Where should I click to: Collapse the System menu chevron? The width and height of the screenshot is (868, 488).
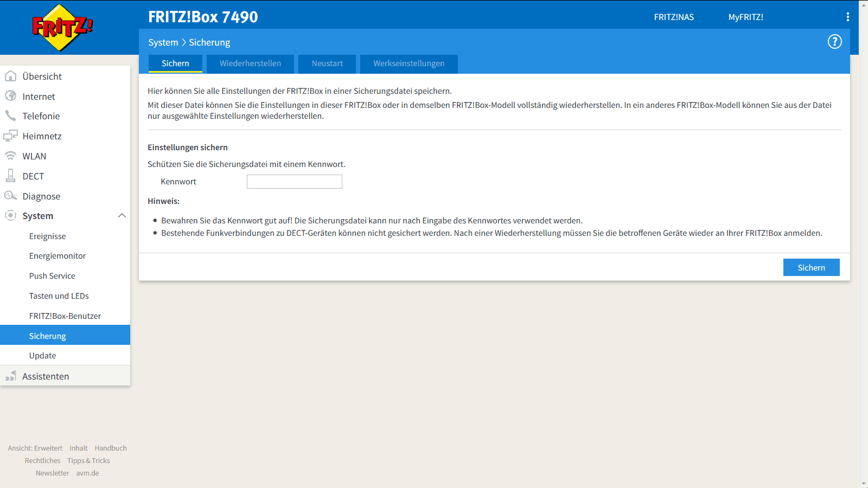coord(122,215)
